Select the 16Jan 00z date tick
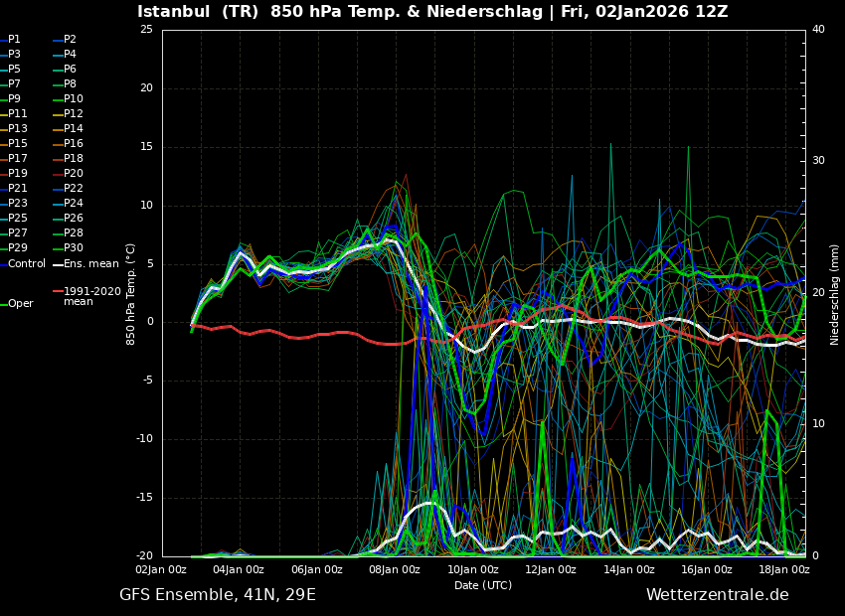The height and width of the screenshot is (616, 845). (x=707, y=569)
